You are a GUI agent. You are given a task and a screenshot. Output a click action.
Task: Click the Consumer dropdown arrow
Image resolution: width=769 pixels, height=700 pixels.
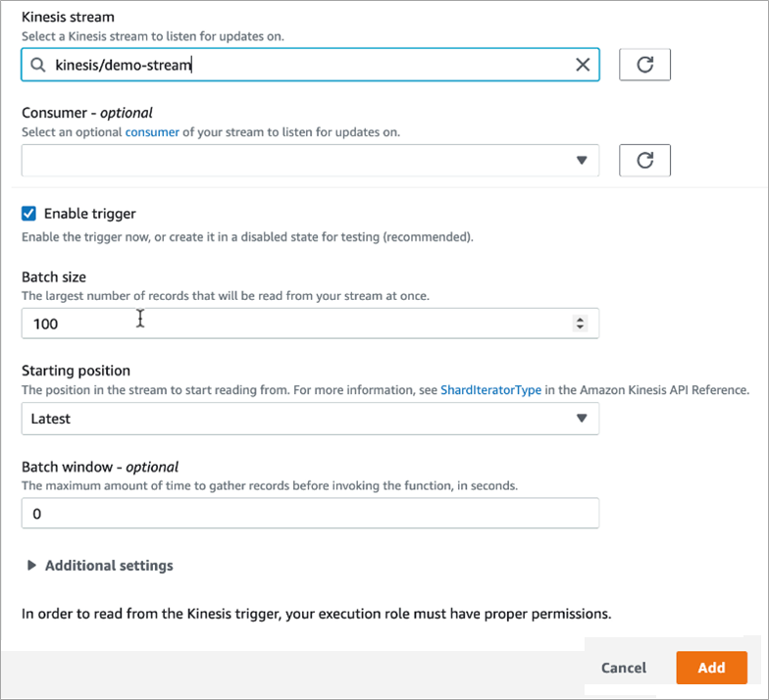pos(582,161)
